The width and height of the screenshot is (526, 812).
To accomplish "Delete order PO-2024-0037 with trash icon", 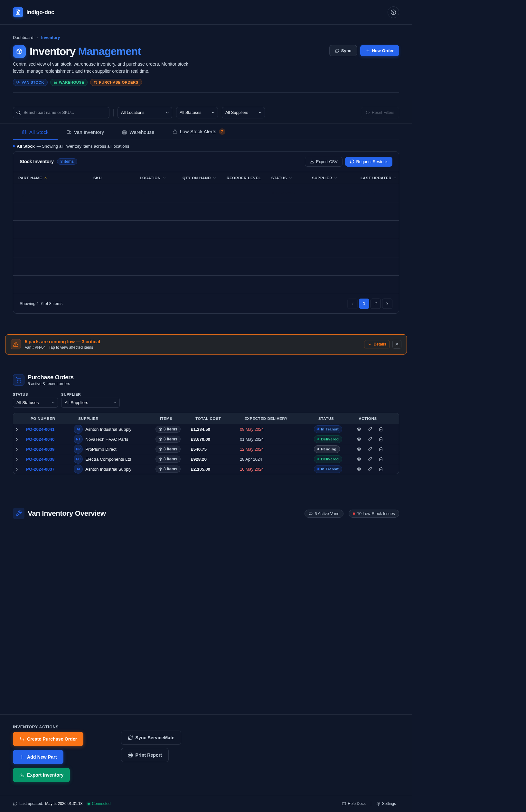I will 380,469.
